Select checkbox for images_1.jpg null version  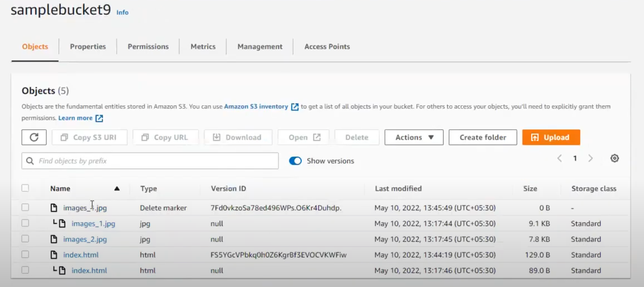tap(25, 223)
